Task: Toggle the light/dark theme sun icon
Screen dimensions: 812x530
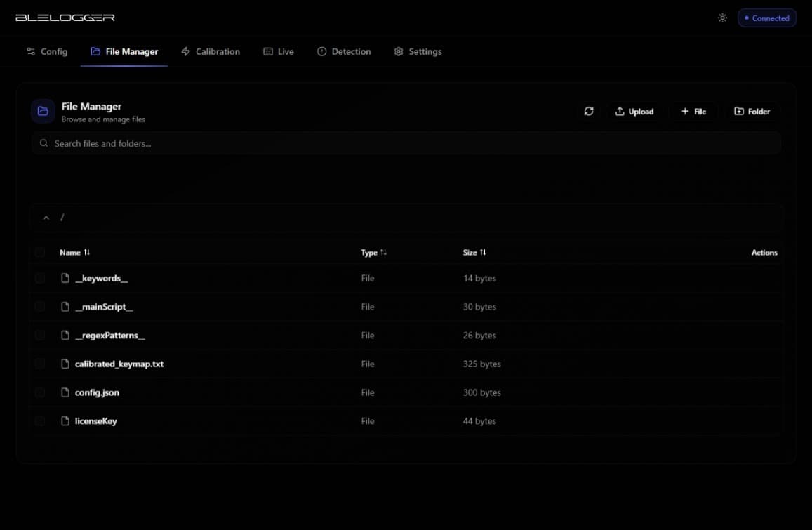Action: [x=722, y=18]
